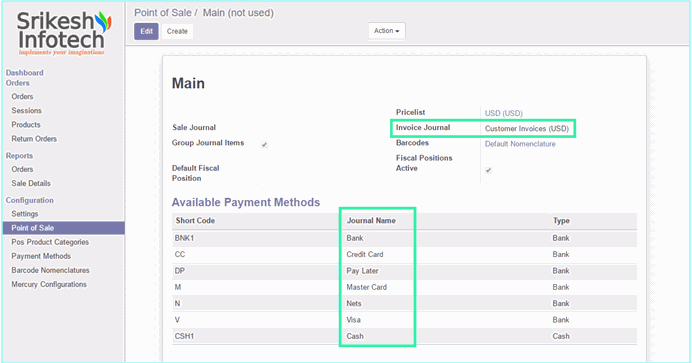692x363 pixels.
Task: Open Settings in sidebar
Action: [x=25, y=214]
